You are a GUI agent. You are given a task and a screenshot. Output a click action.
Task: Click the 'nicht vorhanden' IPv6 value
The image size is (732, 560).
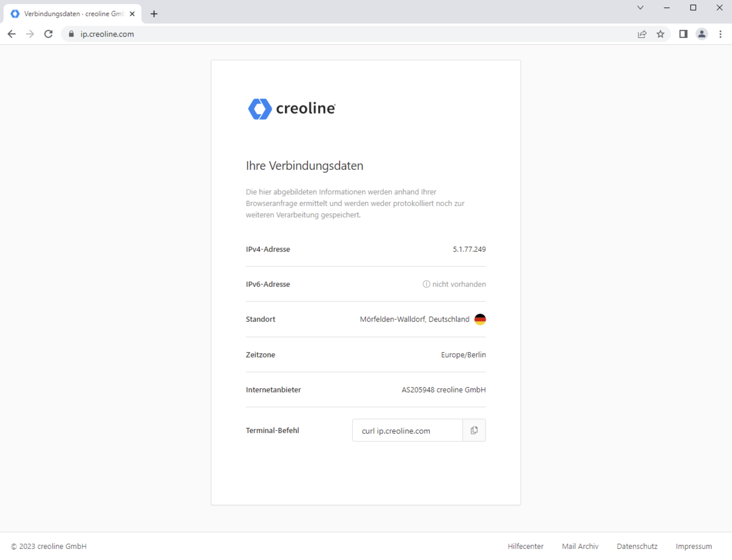(x=459, y=284)
